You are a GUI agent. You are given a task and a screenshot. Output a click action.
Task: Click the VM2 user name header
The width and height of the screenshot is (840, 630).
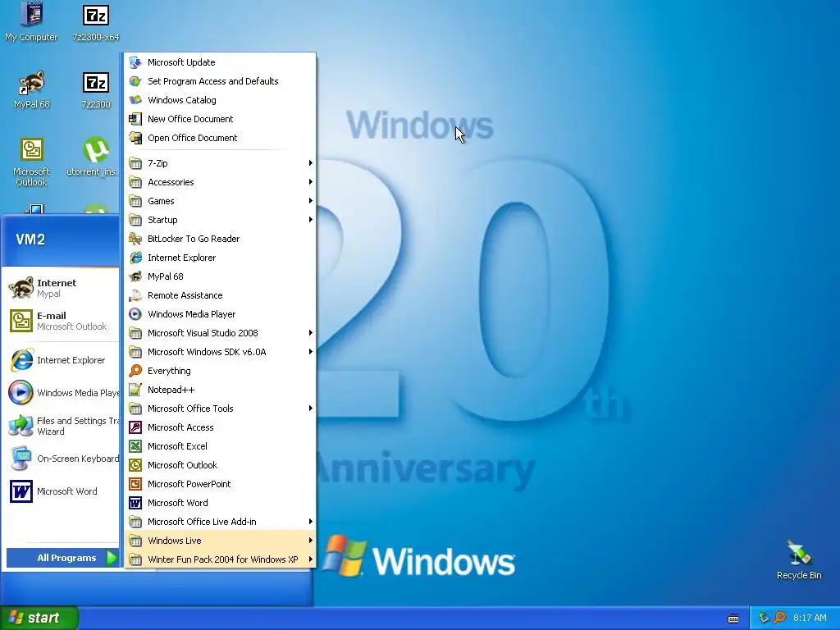(30, 240)
